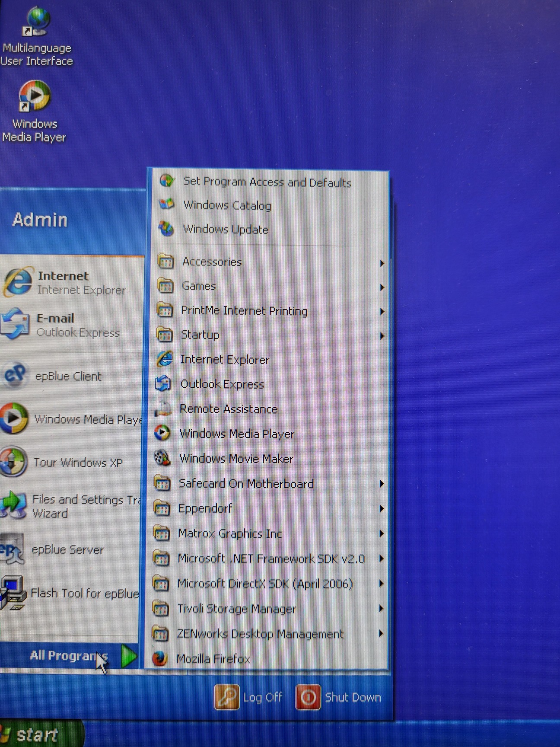Click the Internet Explorer icon in pinned list
The width and height of the screenshot is (560, 747).
pyautogui.click(x=17, y=282)
